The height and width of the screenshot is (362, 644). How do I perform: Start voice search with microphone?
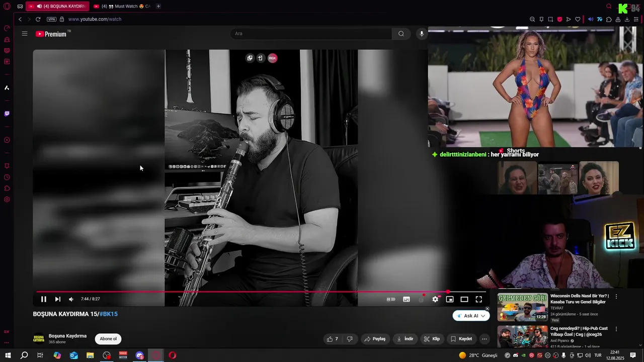pyautogui.click(x=422, y=34)
